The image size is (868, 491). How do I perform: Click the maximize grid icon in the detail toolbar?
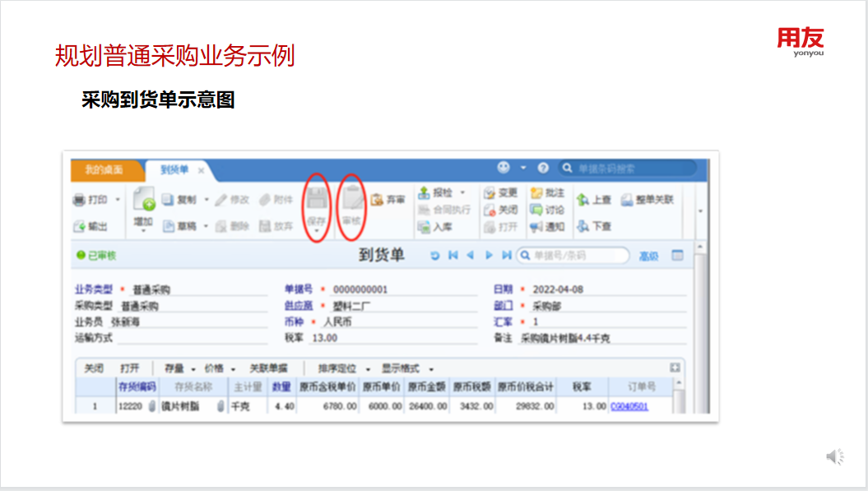pyautogui.click(x=675, y=368)
